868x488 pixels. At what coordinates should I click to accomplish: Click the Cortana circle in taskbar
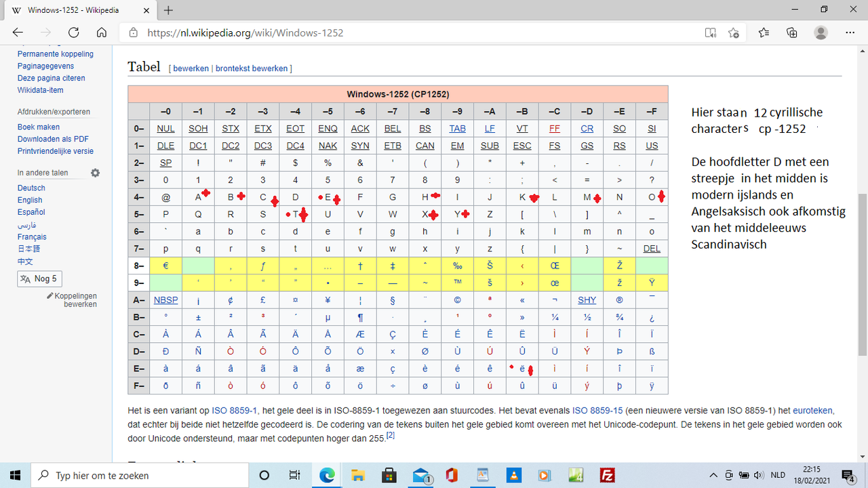tap(264, 475)
